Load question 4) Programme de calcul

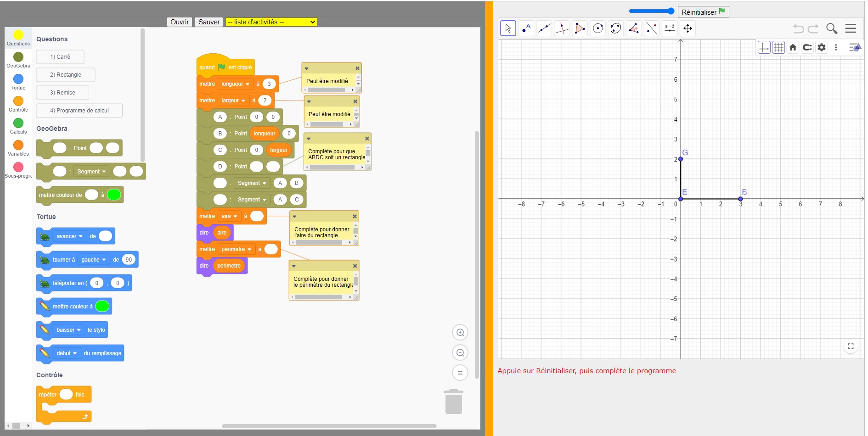point(79,111)
